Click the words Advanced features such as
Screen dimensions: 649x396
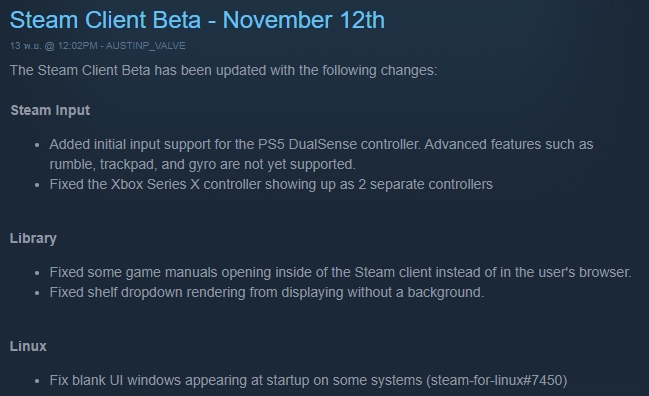(x=509, y=144)
